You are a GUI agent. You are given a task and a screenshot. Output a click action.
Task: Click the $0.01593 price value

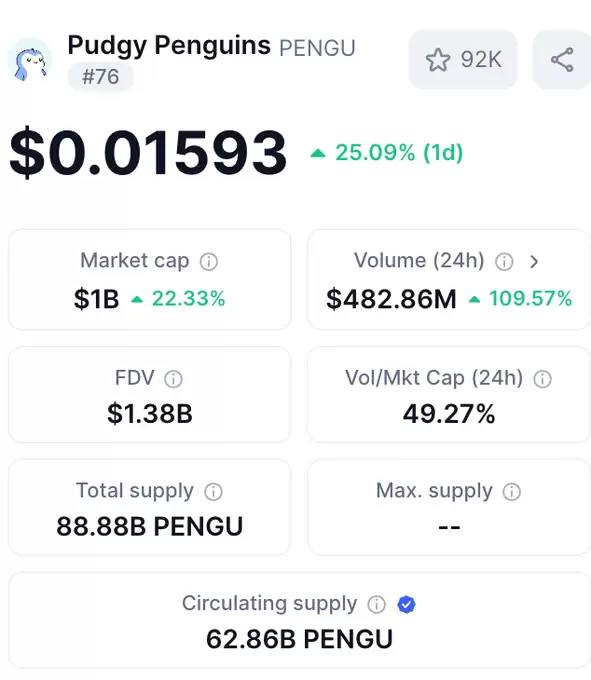(148, 152)
